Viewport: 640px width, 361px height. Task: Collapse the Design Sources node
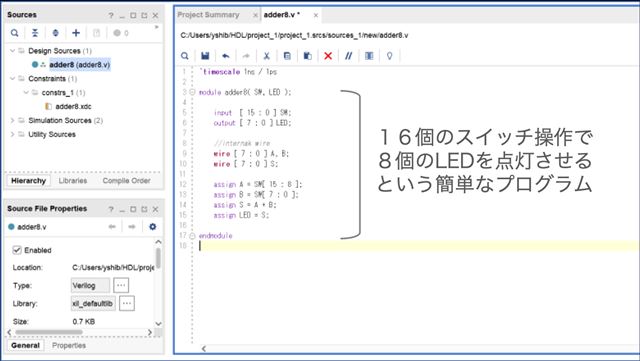tap(12, 51)
